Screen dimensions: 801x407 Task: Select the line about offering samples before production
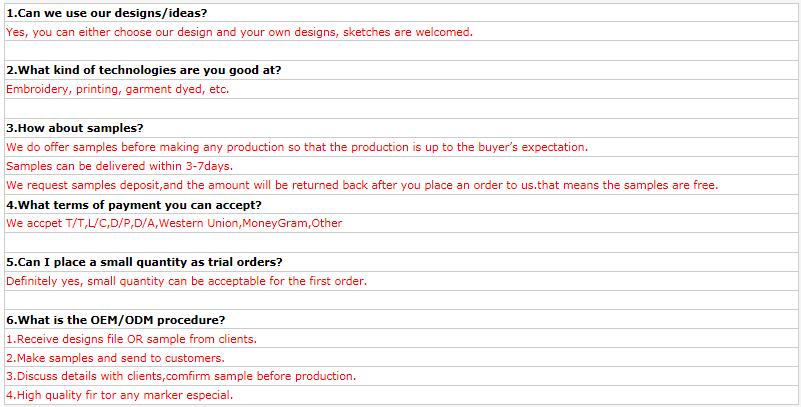tap(297, 147)
